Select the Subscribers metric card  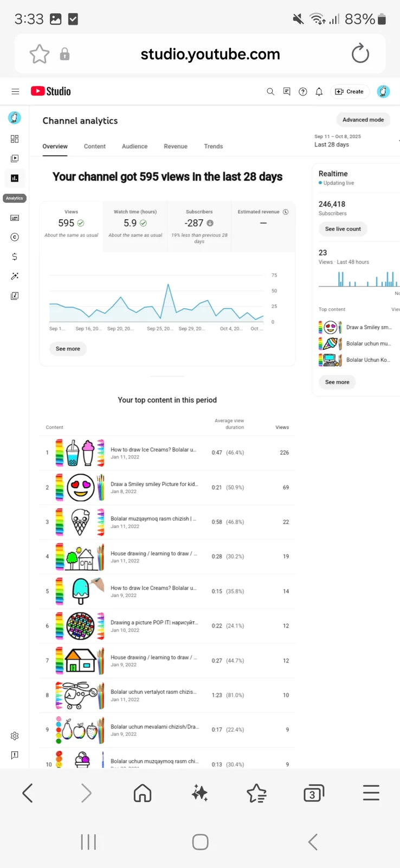pyautogui.click(x=199, y=227)
